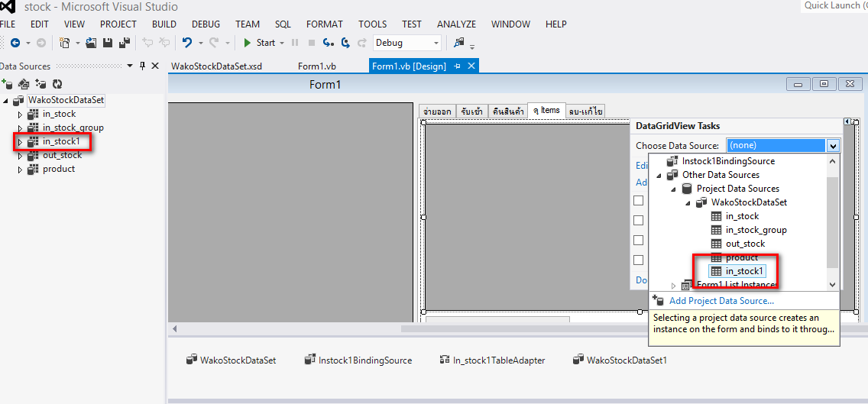Viewport: 868px width, 404px height.
Task: Expand the in_stock node in Data Sources
Action: (21, 115)
